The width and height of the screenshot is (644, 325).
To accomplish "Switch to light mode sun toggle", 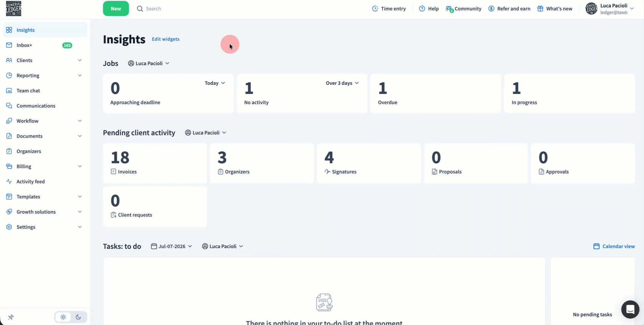I will pyautogui.click(x=63, y=317).
